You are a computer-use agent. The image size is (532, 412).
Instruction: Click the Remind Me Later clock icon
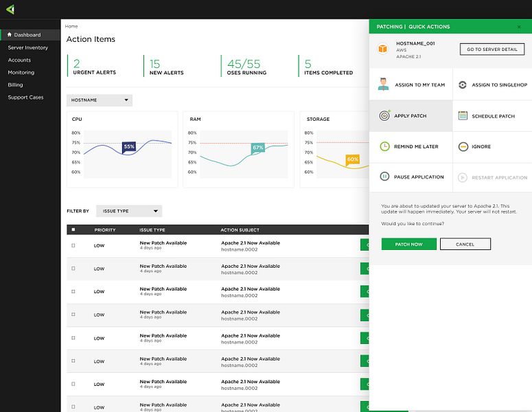384,147
